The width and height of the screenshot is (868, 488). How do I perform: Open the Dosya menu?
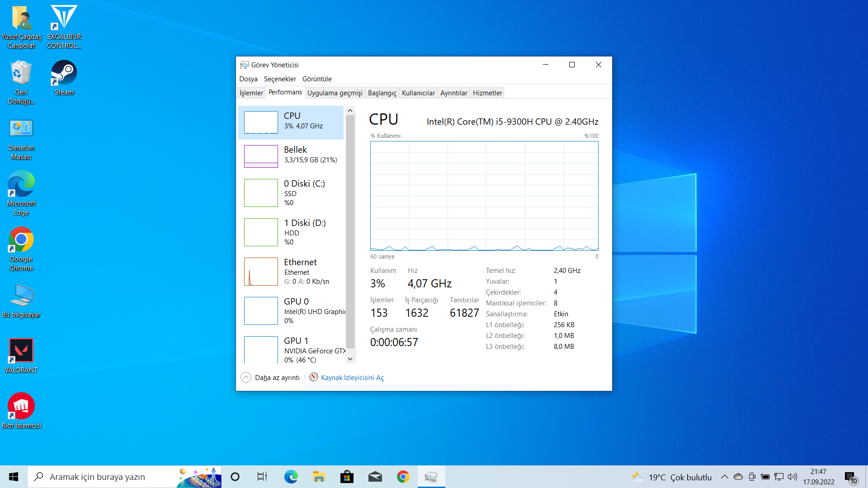(x=248, y=79)
